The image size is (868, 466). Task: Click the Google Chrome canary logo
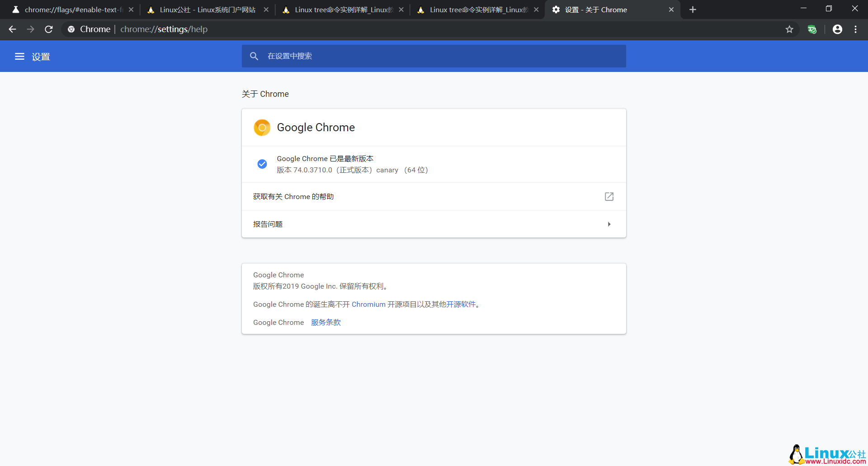[262, 128]
